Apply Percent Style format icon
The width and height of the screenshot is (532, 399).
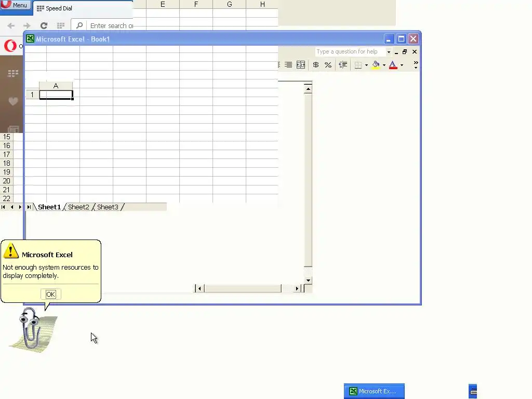[328, 65]
